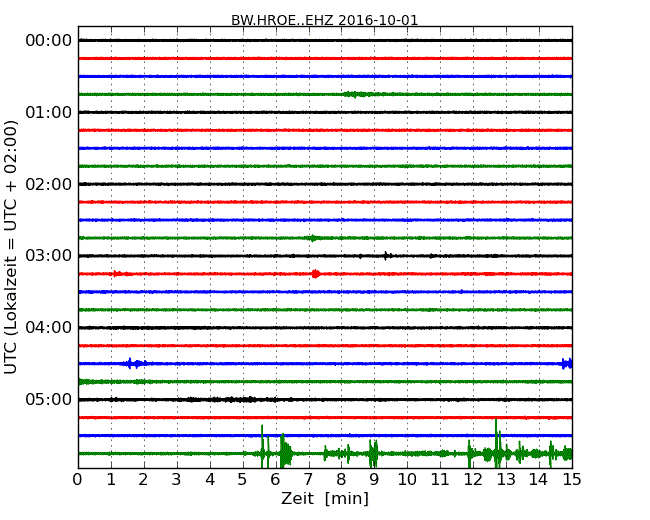Click the tallest green spike near minute 12.7
This screenshot has width=650, height=520.
click(496, 442)
